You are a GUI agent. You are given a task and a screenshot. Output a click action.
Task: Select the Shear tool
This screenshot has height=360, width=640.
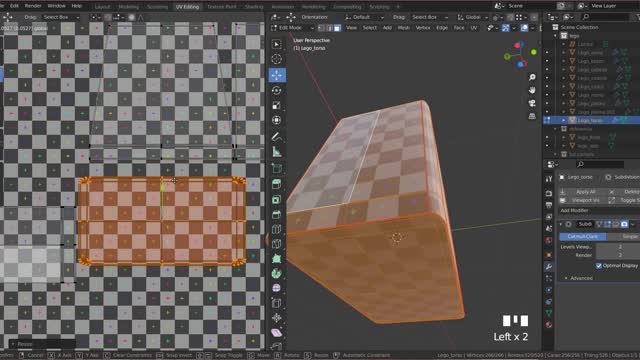point(277,333)
